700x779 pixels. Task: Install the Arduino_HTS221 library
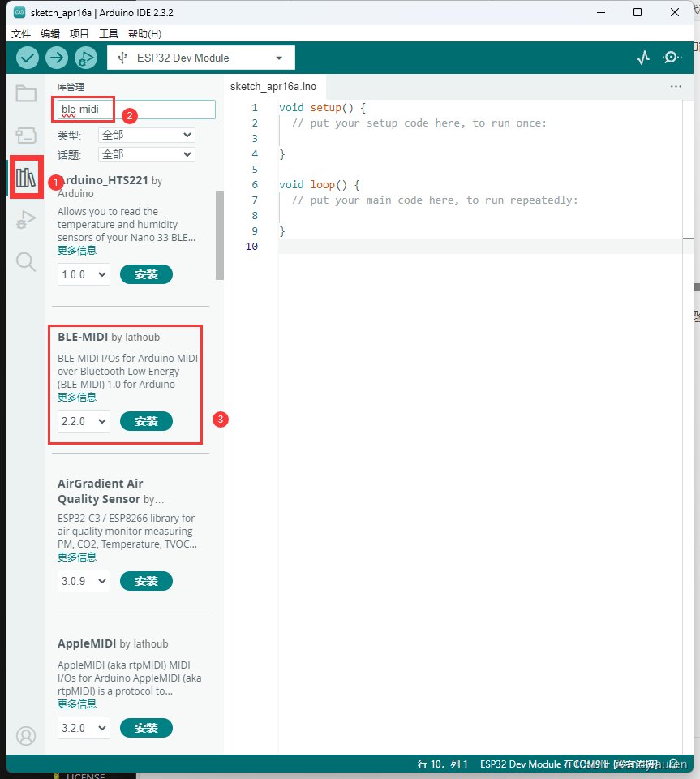click(x=147, y=274)
